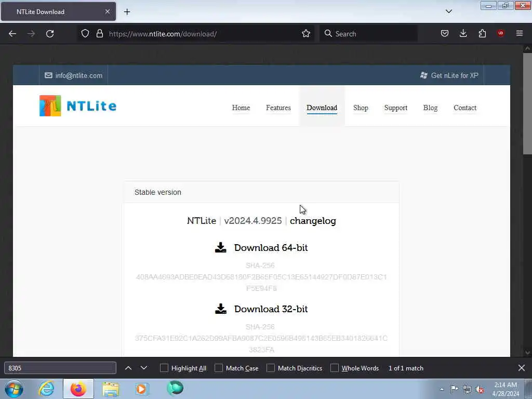Open the Home menu item
Viewport: 532px width, 399px height.
click(x=241, y=108)
